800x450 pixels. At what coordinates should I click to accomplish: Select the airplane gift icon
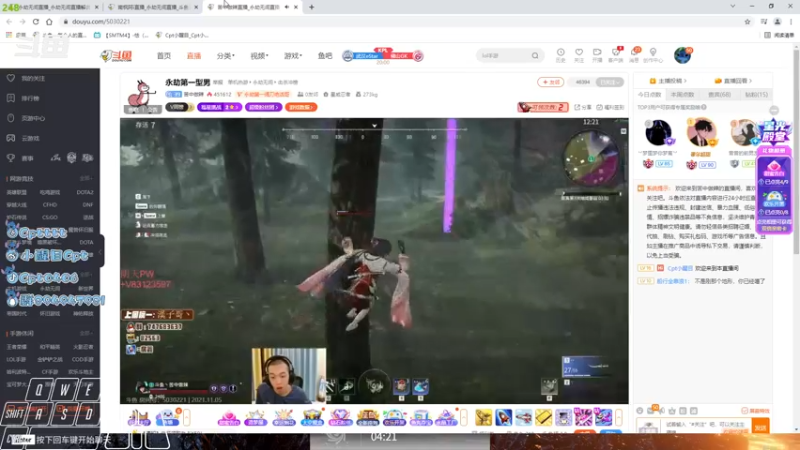[523, 417]
